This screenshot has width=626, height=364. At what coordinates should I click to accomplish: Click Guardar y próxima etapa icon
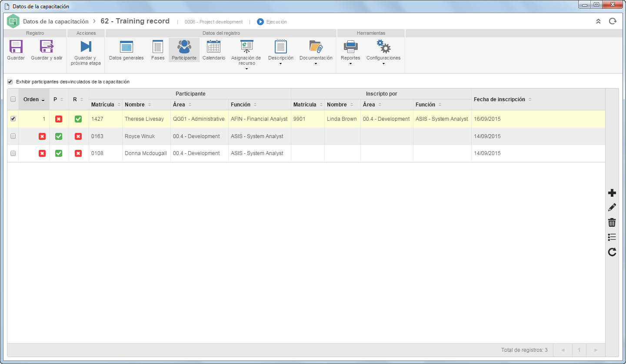(x=86, y=46)
